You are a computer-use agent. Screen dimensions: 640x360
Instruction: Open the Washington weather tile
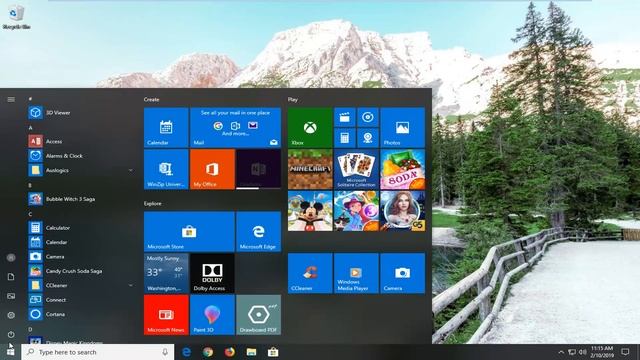[x=166, y=273]
